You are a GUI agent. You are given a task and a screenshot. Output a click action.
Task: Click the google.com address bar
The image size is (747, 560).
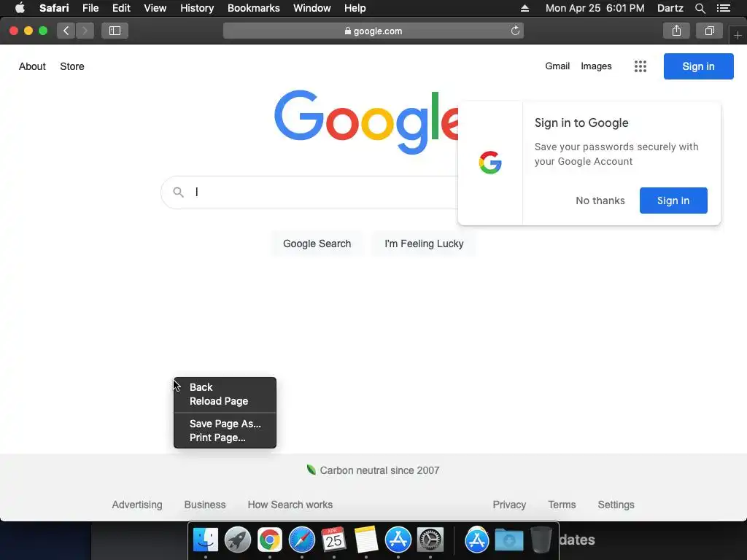(373, 31)
